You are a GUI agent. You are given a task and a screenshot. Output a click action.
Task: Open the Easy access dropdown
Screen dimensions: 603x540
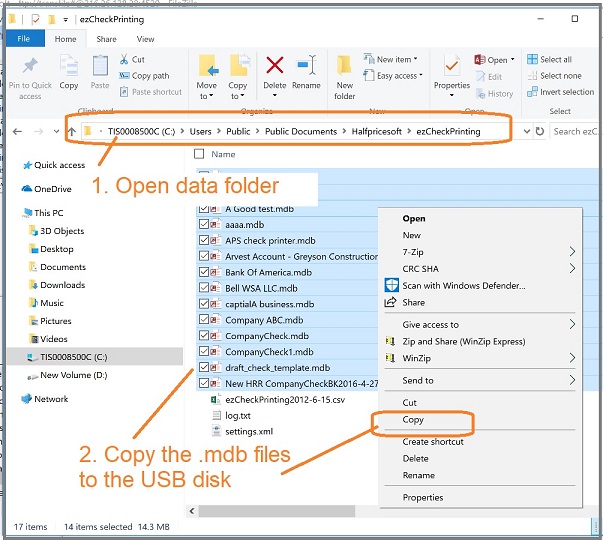point(398,76)
